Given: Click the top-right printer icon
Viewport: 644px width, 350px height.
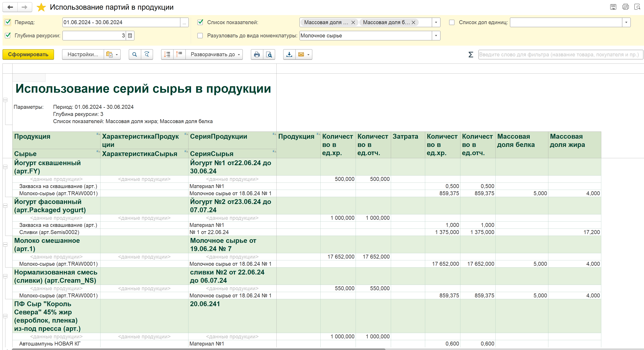Looking at the screenshot, I should coord(626,7).
